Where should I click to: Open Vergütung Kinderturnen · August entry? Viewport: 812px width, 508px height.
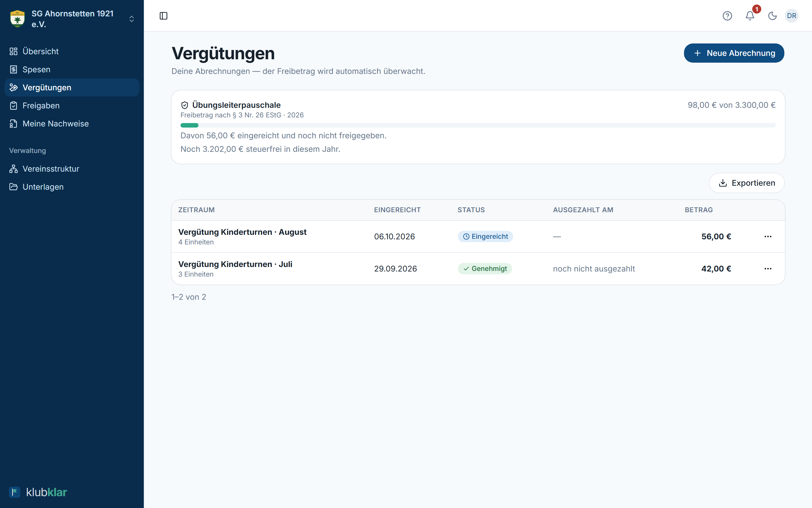click(242, 232)
